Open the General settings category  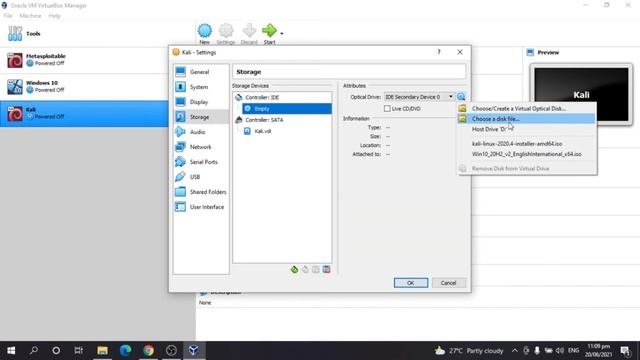201,72
